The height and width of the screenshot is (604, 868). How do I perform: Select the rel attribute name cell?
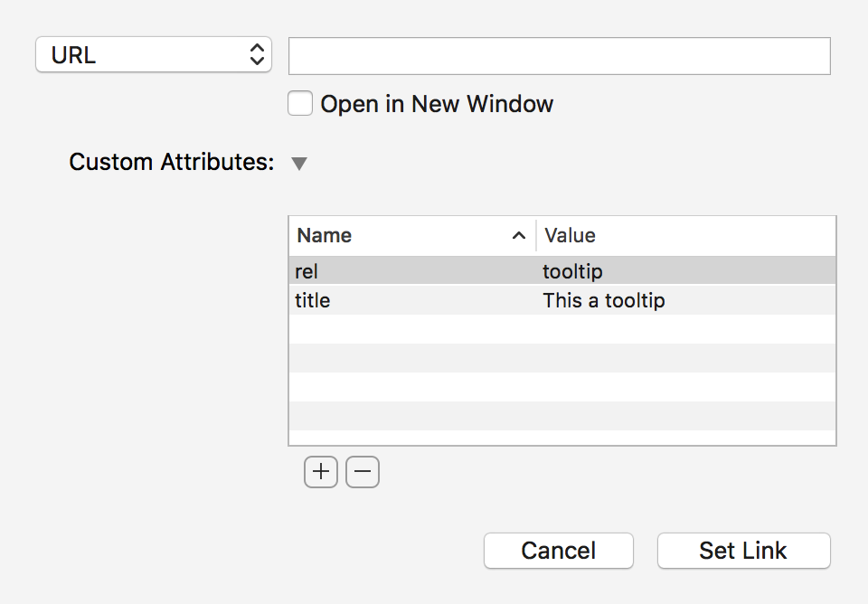(412, 271)
